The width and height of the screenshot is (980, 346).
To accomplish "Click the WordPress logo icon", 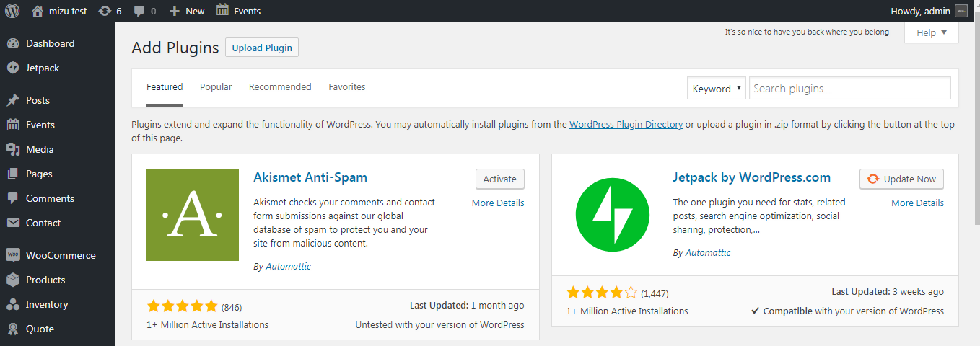I will (12, 11).
